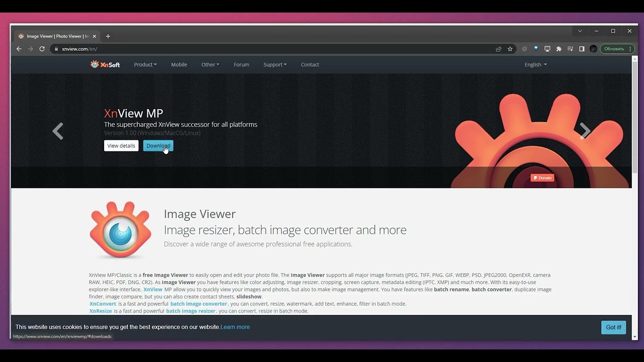
Task: Open the media controls music icon
Action: coord(570,49)
